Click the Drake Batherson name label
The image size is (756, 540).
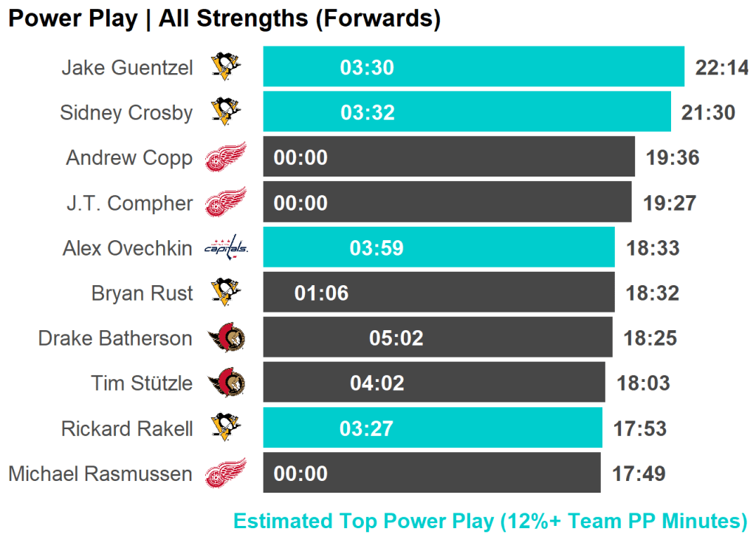point(115,338)
